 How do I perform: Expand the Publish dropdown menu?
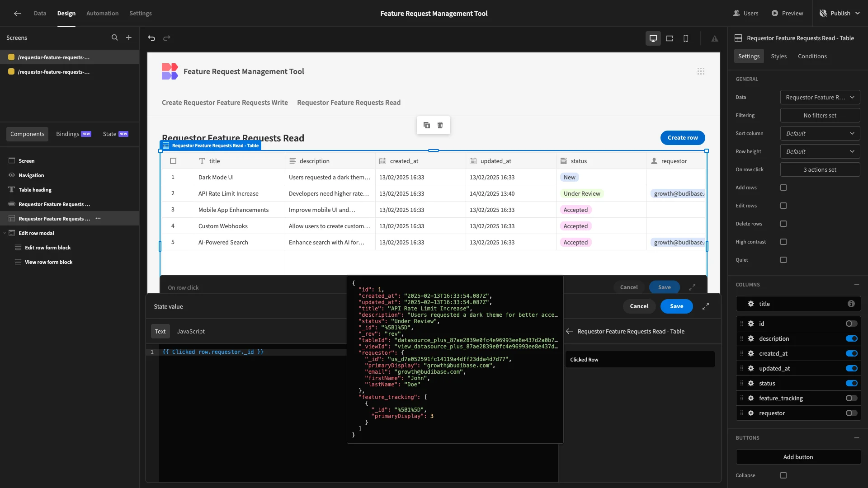pyautogui.click(x=858, y=14)
